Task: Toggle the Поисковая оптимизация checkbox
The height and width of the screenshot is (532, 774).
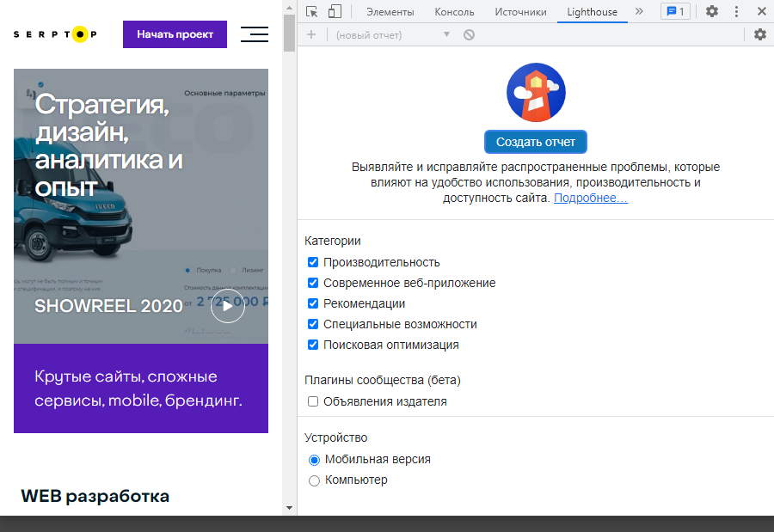Action: coord(313,345)
